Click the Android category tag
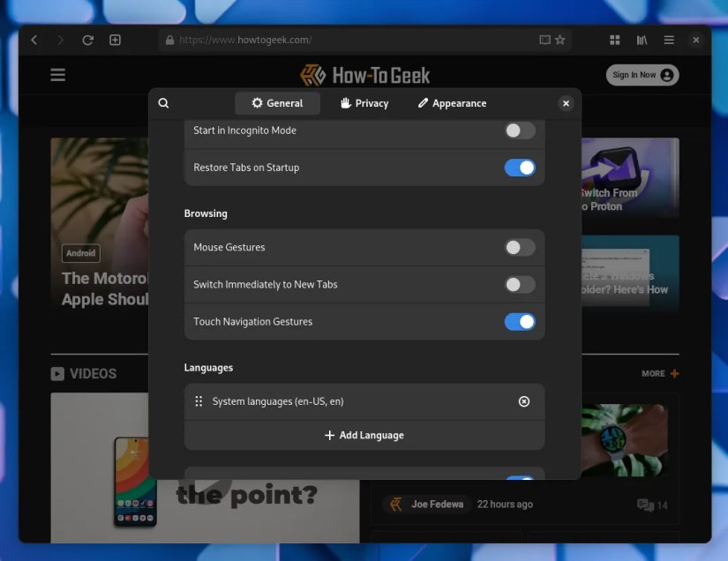The width and height of the screenshot is (728, 561). point(81,253)
